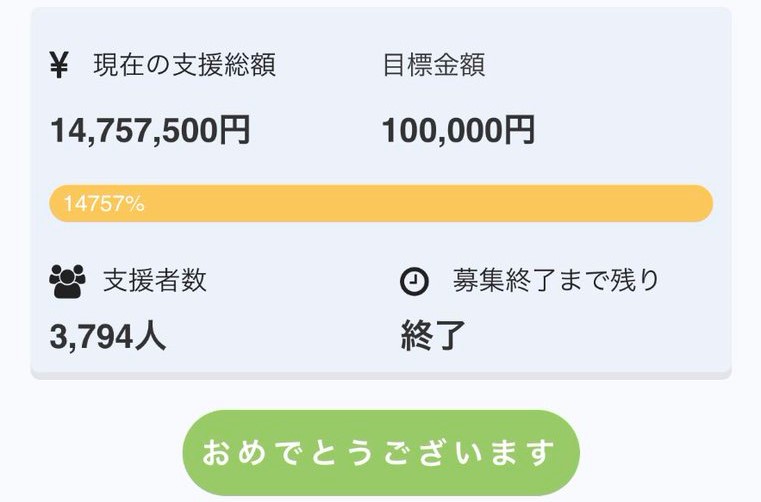Click the yen currency icon
Viewport: 761px width, 502px height.
[x=59, y=65]
